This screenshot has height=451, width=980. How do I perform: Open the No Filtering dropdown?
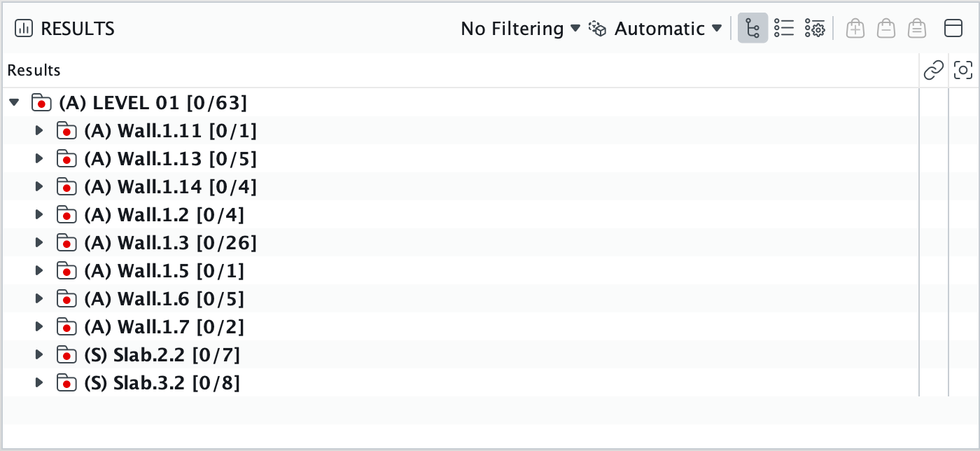(521, 29)
